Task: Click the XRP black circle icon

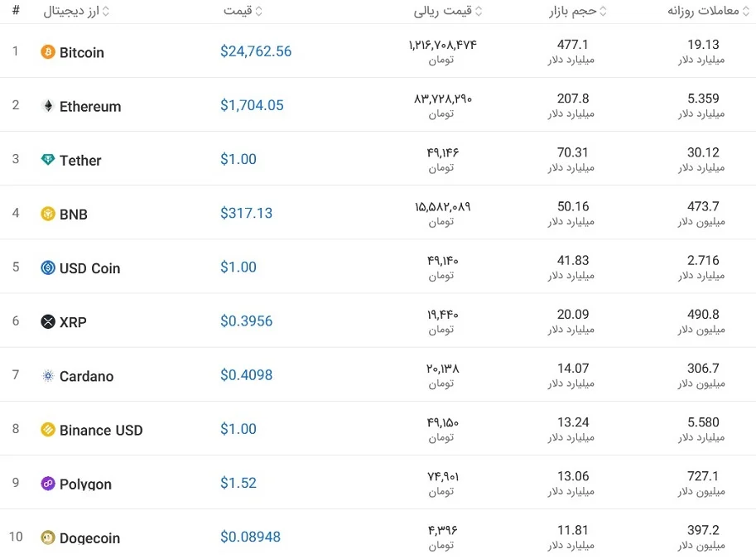Action: [x=48, y=321]
